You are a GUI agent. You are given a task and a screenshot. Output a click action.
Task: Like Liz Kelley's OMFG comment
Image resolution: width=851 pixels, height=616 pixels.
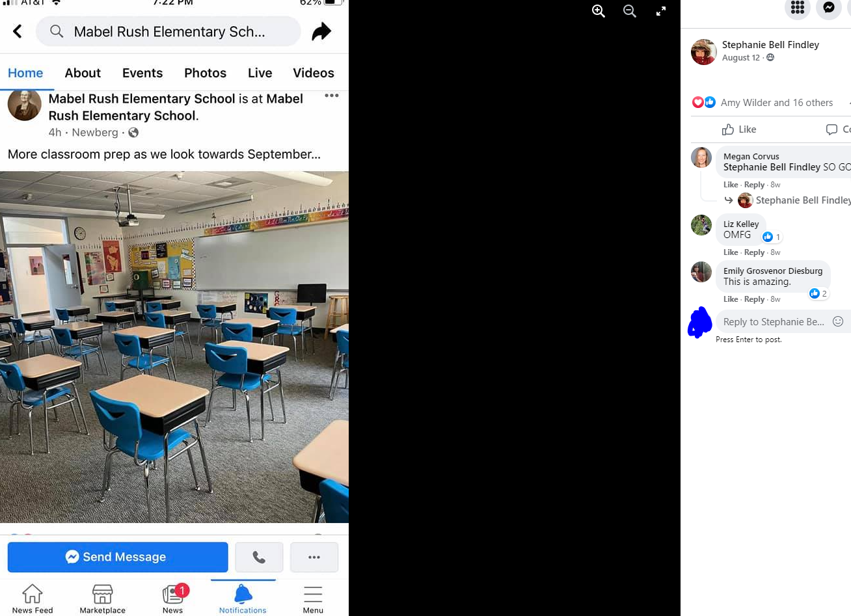(731, 252)
